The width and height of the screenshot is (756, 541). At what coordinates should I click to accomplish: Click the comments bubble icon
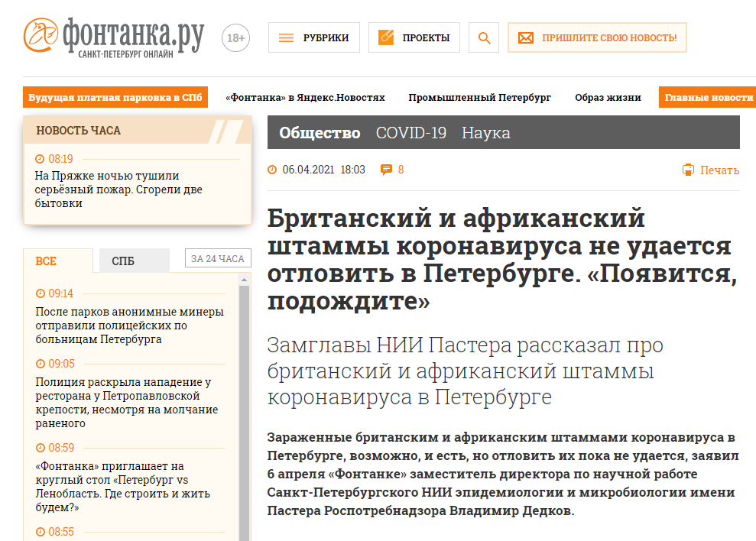point(386,170)
